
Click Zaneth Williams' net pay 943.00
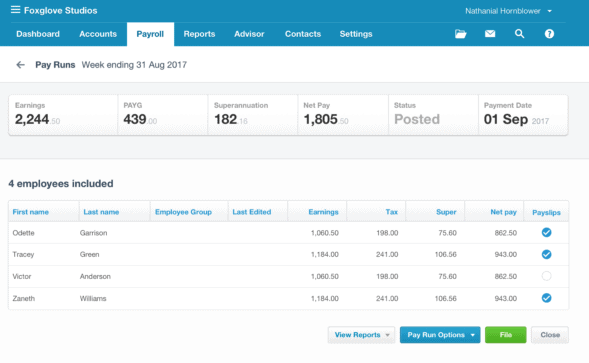pyautogui.click(x=506, y=298)
